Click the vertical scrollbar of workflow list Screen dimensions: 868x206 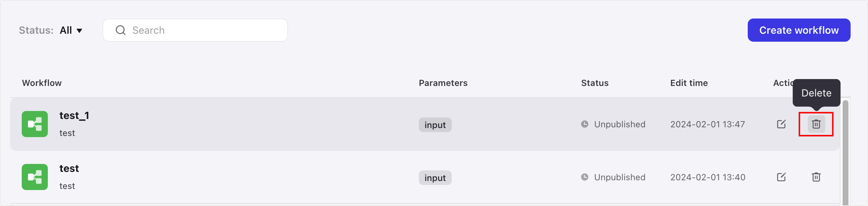coord(846,152)
